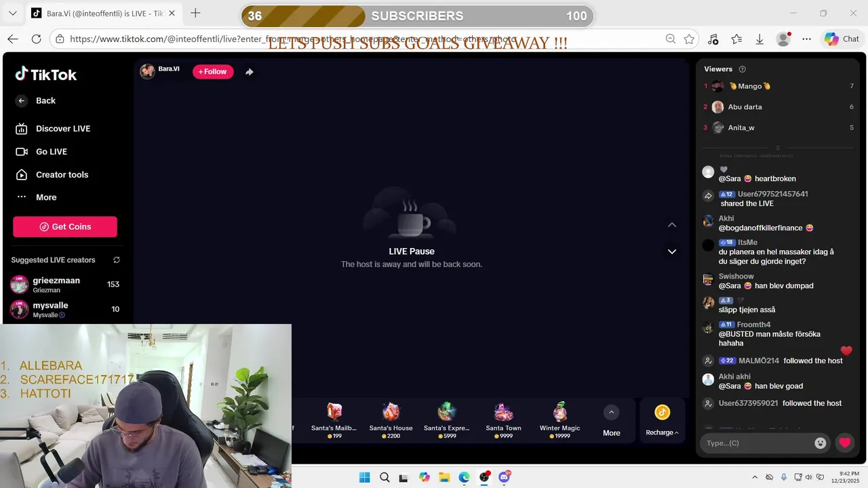
Task: Open browser tab list dropdown
Action: (12, 14)
